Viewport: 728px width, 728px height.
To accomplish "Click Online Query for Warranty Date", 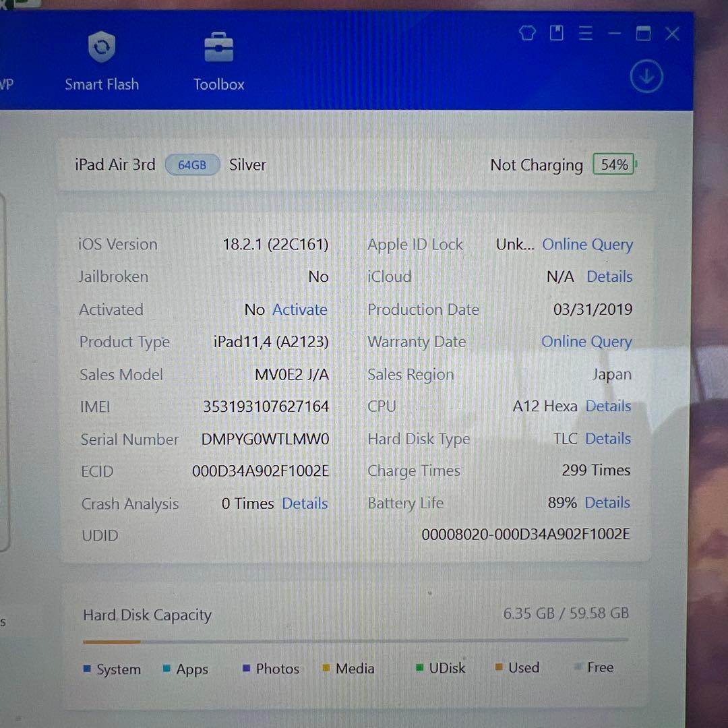I will (586, 342).
